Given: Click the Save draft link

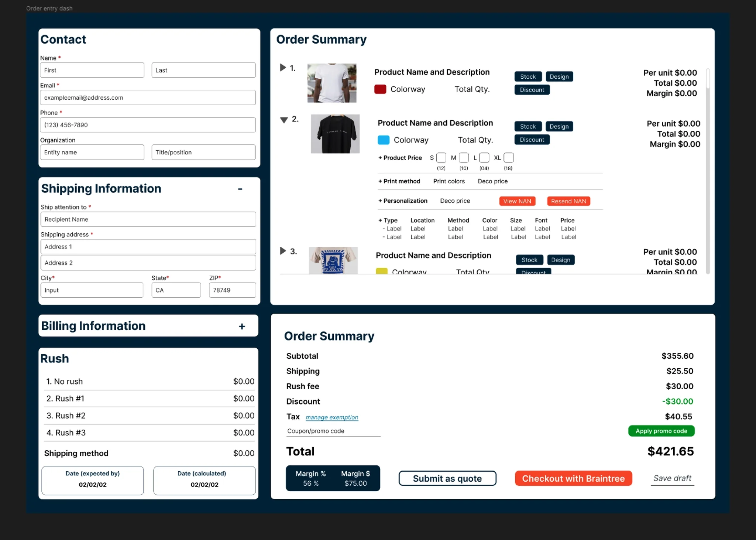Looking at the screenshot, I should (672, 478).
